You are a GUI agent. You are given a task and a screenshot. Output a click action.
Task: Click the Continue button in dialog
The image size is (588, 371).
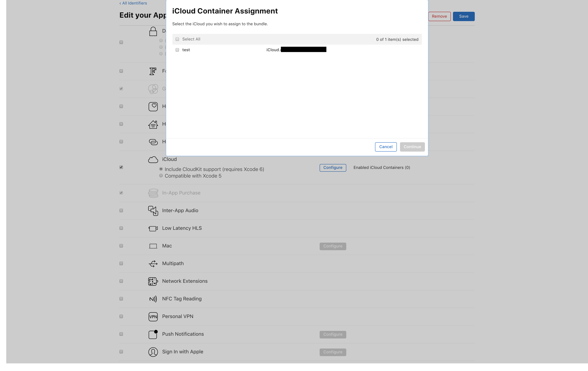tap(412, 147)
